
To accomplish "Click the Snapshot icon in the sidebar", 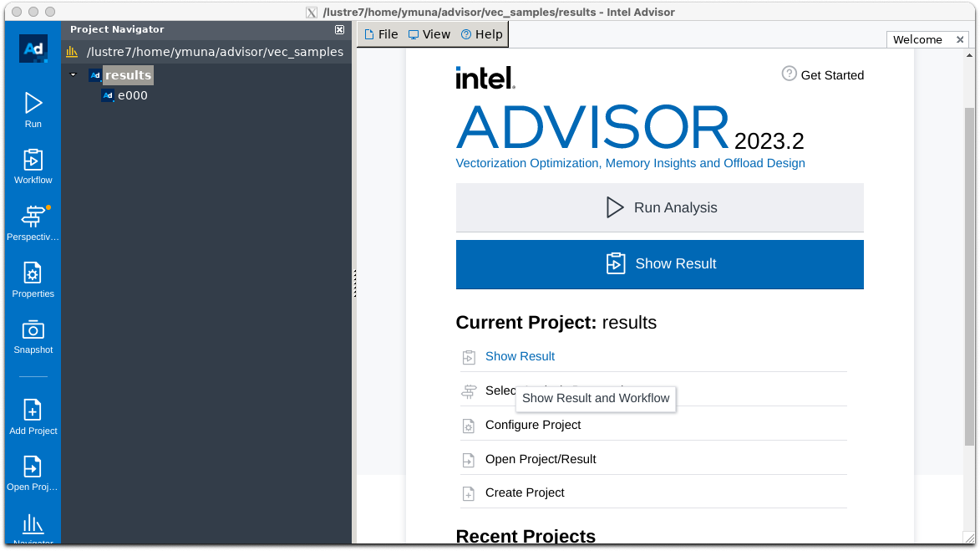I will pos(33,334).
